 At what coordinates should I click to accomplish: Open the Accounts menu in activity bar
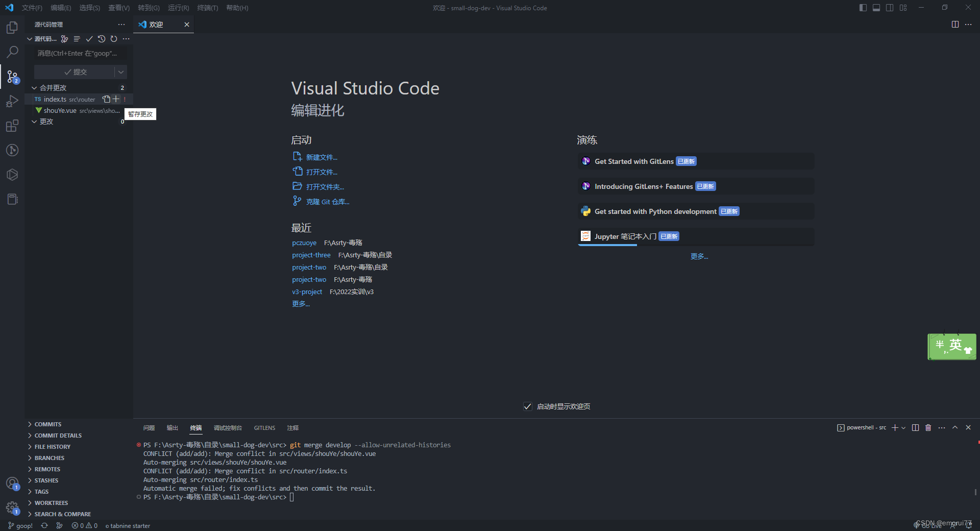[12, 483]
